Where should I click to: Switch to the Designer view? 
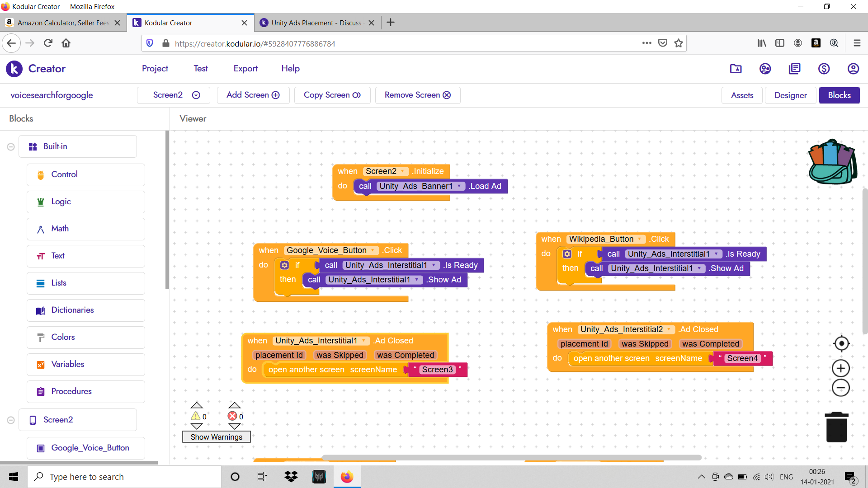tap(790, 95)
